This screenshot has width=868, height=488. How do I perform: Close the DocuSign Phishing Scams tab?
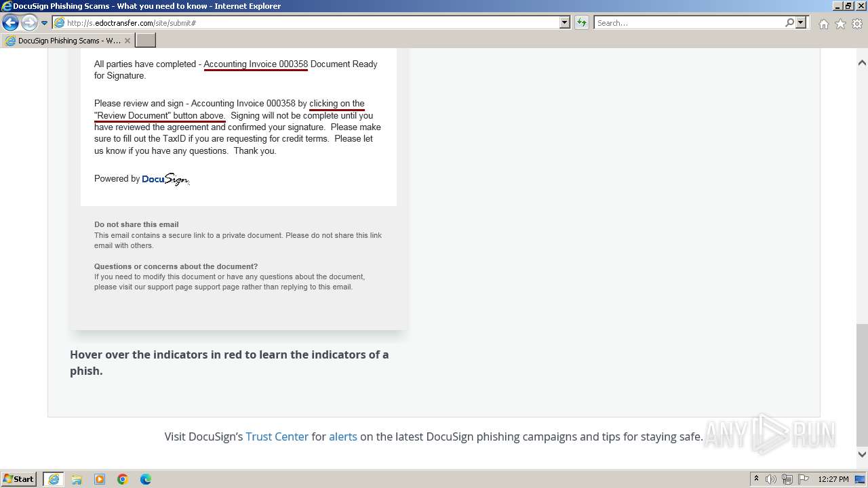(x=127, y=41)
